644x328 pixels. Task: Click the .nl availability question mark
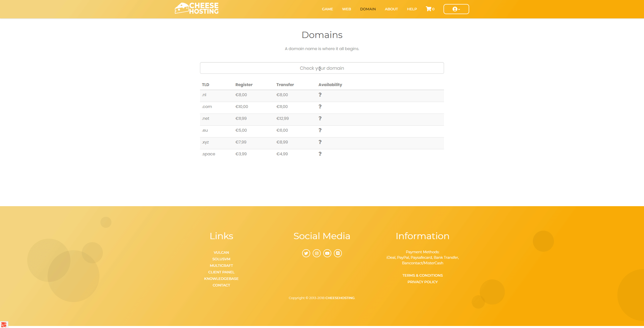click(320, 95)
